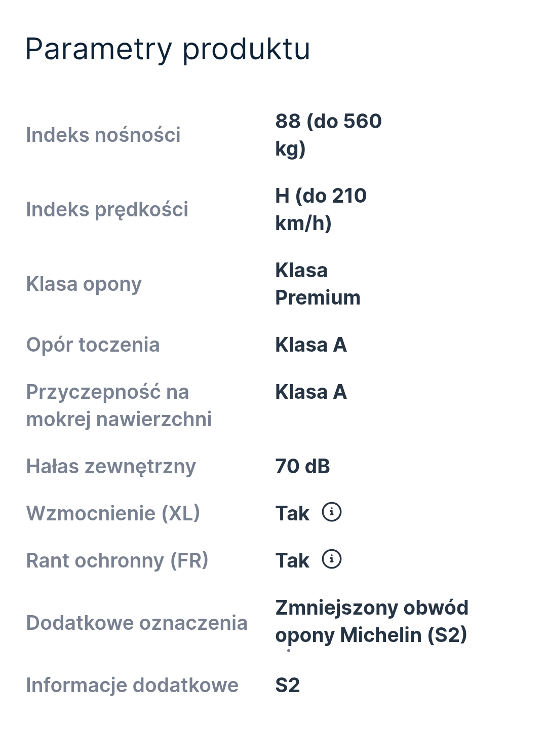The width and height of the screenshot is (547, 756).
Task: Click Klasa A value for wet grip
Action: [x=311, y=392]
